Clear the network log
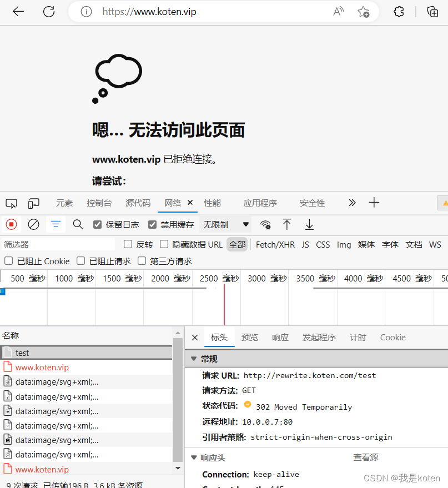Screen dimensions: 448x488 [x=33, y=224]
